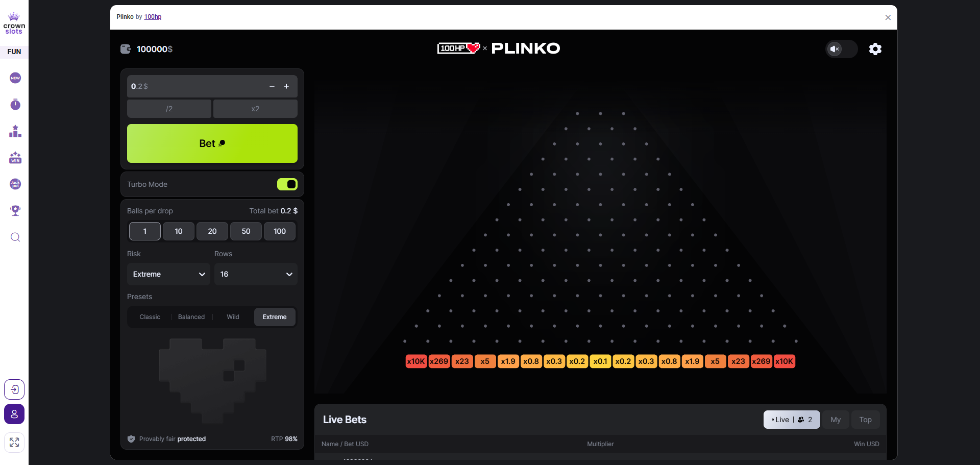Image resolution: width=980 pixels, height=465 pixels.
Task: Select 50 balls per drop
Action: click(x=246, y=231)
